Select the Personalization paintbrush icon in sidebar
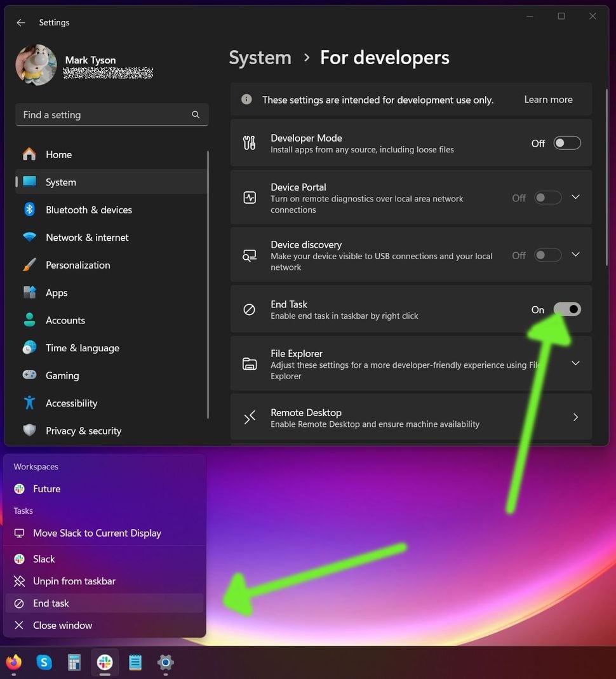616x679 pixels. tap(29, 265)
